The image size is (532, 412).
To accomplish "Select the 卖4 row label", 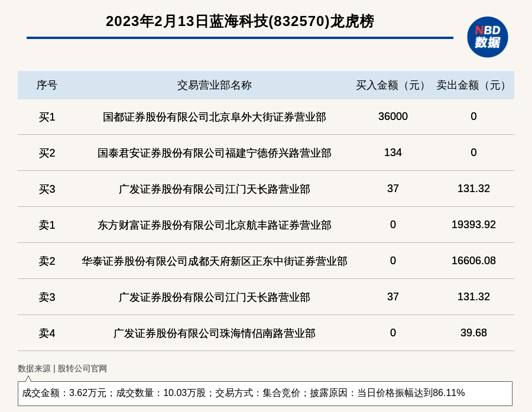I will (x=47, y=333).
